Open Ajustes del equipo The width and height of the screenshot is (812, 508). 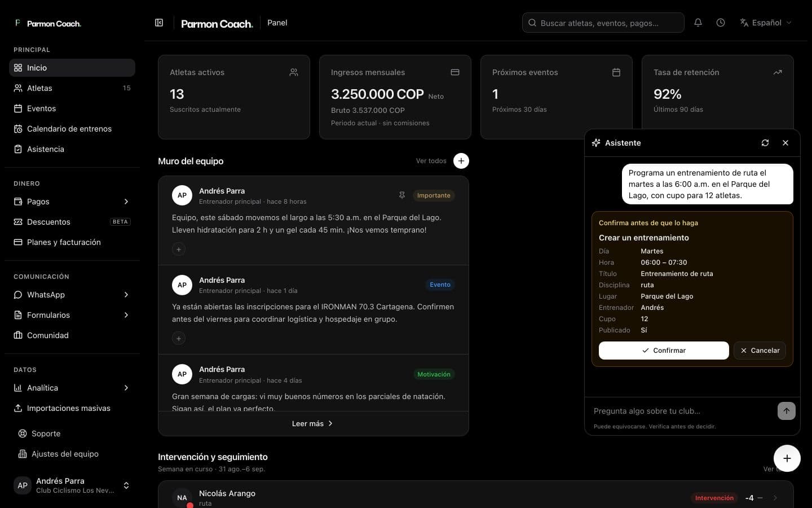72,454
